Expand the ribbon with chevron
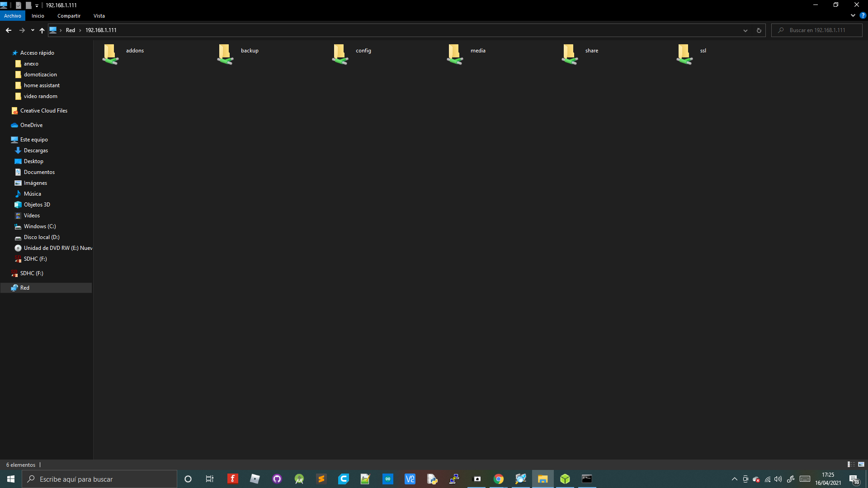This screenshot has height=488, width=868. point(853,15)
